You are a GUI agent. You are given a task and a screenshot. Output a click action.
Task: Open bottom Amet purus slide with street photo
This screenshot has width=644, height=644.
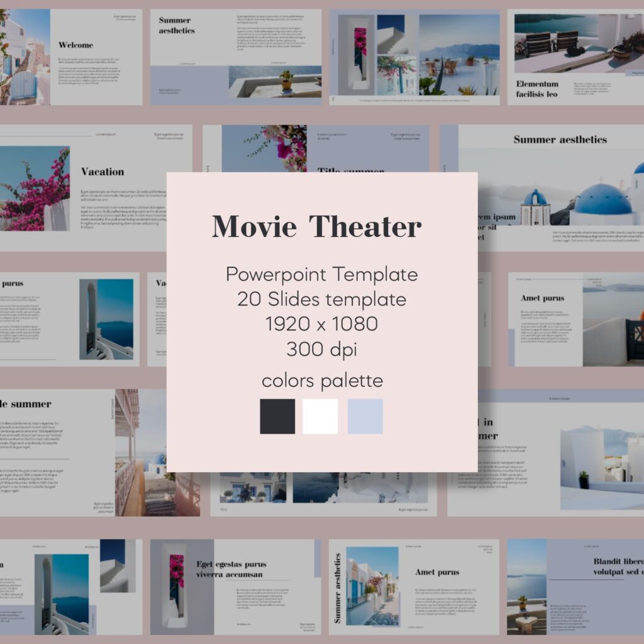[414, 586]
